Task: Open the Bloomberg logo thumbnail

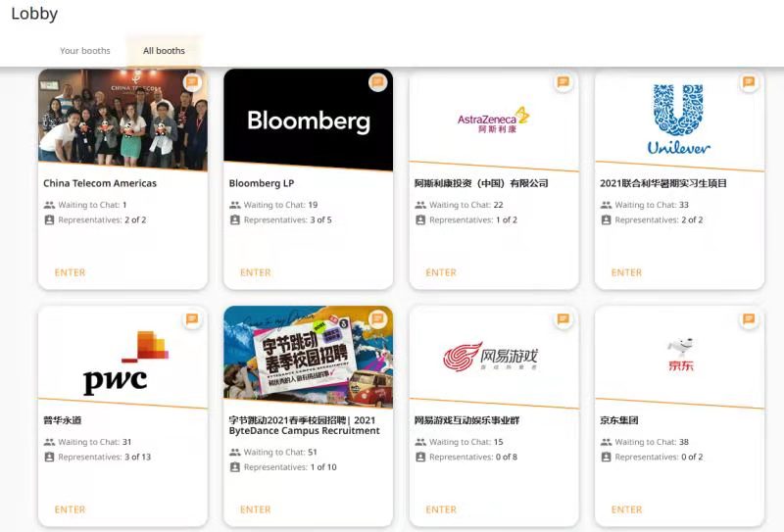Action: click(x=309, y=120)
